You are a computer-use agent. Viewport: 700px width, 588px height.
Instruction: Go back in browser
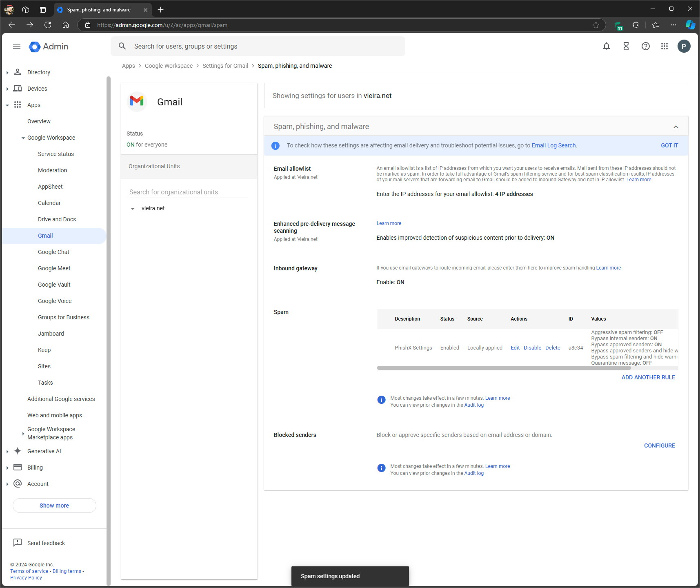pyautogui.click(x=12, y=25)
